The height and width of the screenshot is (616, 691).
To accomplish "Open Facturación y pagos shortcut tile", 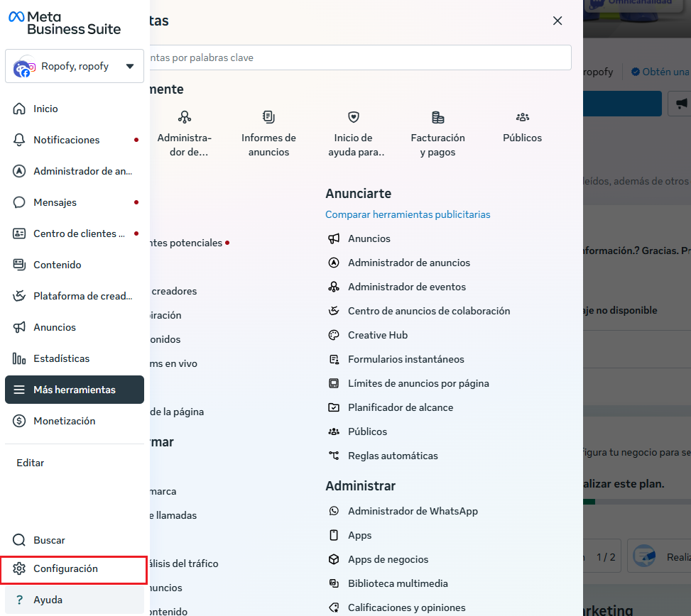I will click(438, 134).
